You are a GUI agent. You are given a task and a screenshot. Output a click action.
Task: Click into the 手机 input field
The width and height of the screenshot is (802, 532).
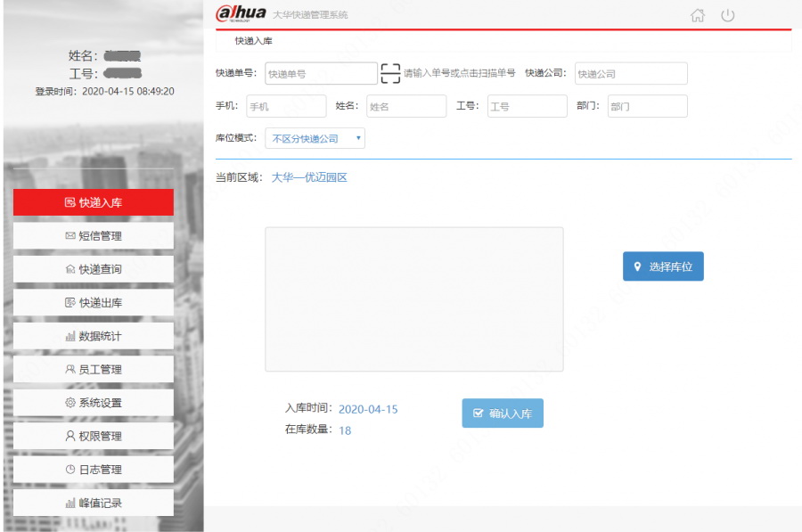tap(286, 106)
